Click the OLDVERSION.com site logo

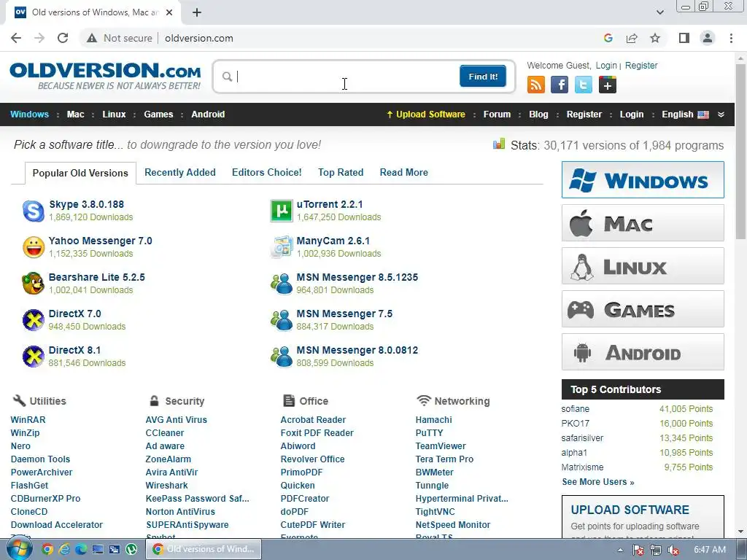[105, 76]
